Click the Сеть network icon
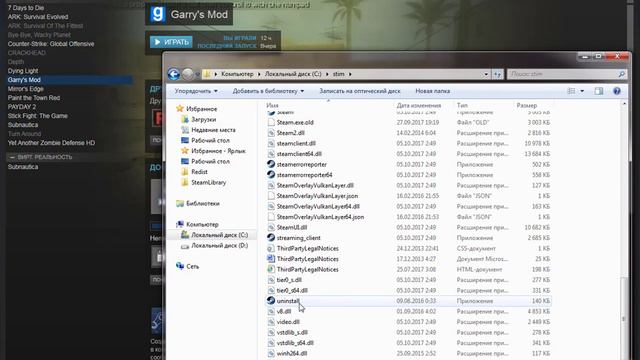This screenshot has height=360, width=640. (180, 266)
